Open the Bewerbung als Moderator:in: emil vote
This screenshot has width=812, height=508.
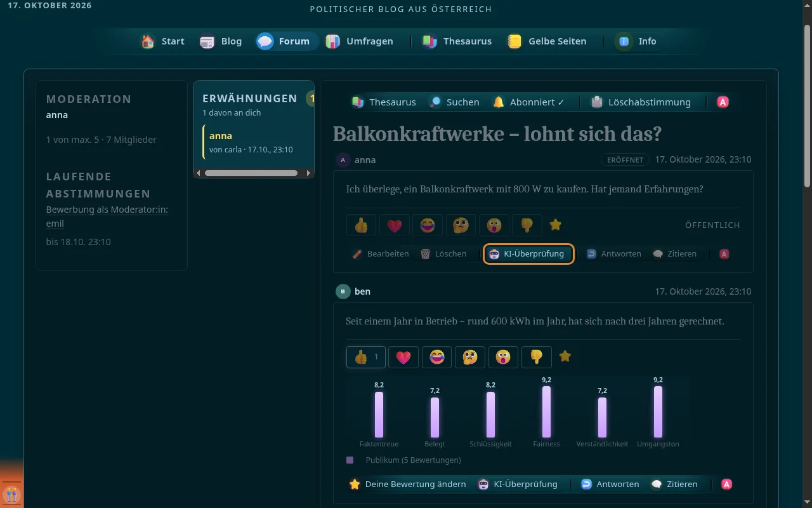coord(107,217)
